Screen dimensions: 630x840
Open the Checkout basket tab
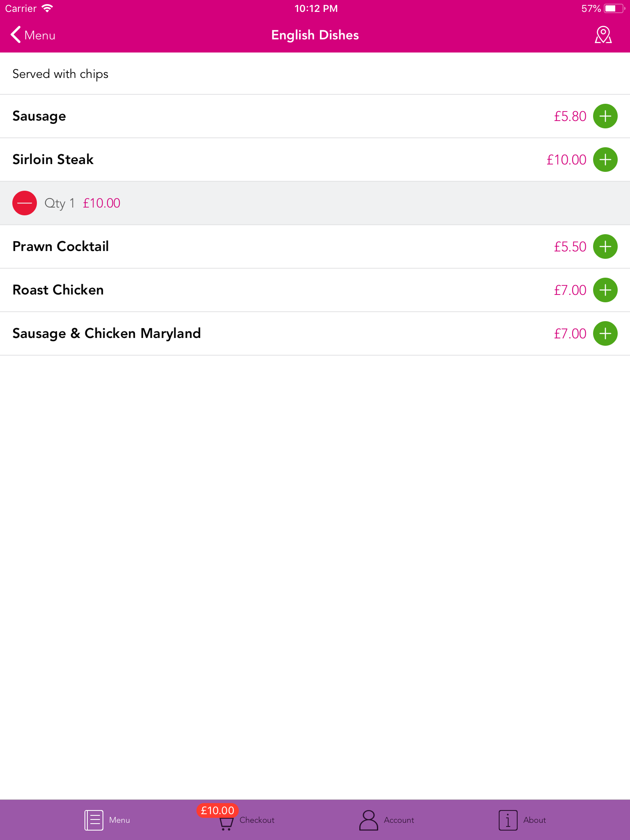click(246, 819)
